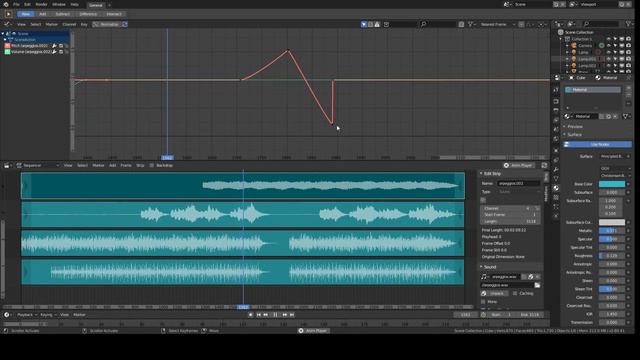Screen dimensions: 640x360
Task: Toggle only show selected arrow icon
Action: coord(364,24)
